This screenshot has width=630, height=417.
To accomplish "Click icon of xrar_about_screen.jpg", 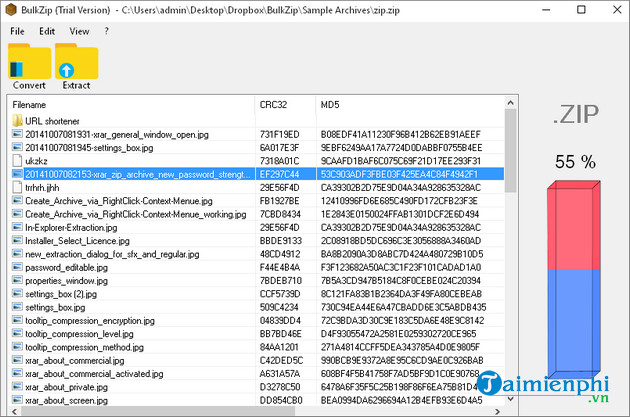I will [x=17, y=400].
